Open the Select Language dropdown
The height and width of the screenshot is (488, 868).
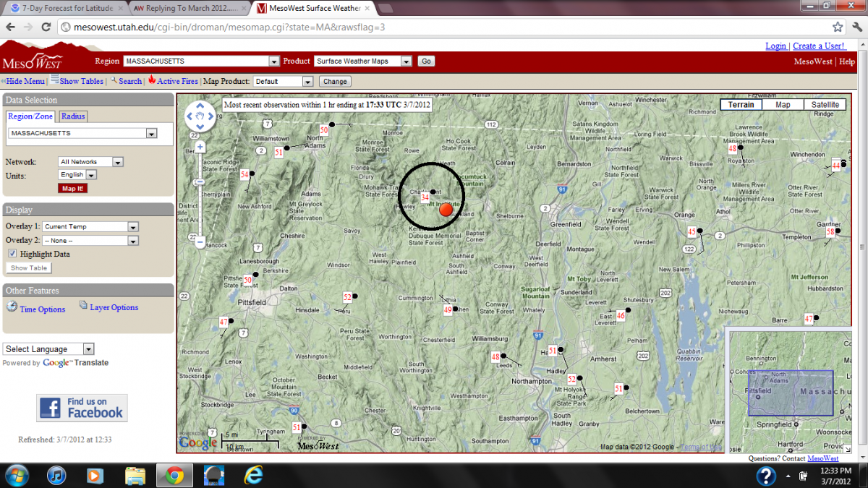click(x=48, y=349)
